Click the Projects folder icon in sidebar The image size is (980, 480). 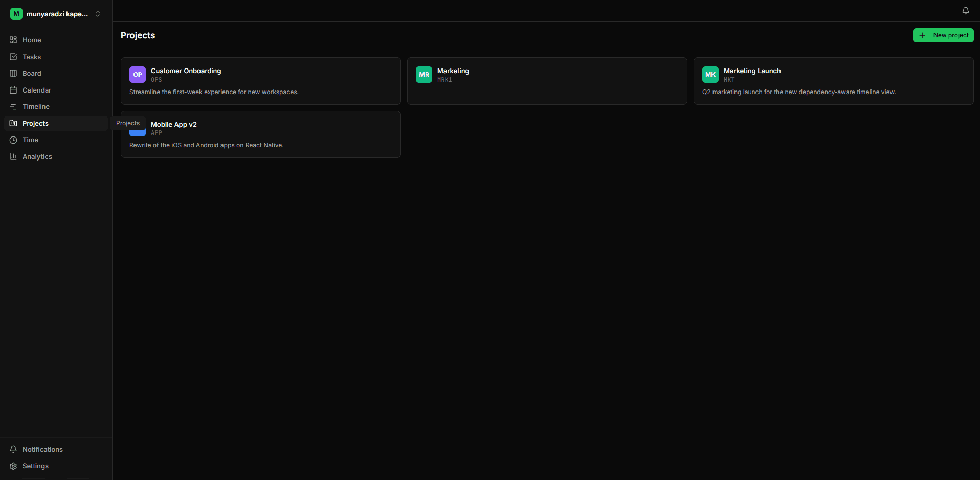coord(13,123)
